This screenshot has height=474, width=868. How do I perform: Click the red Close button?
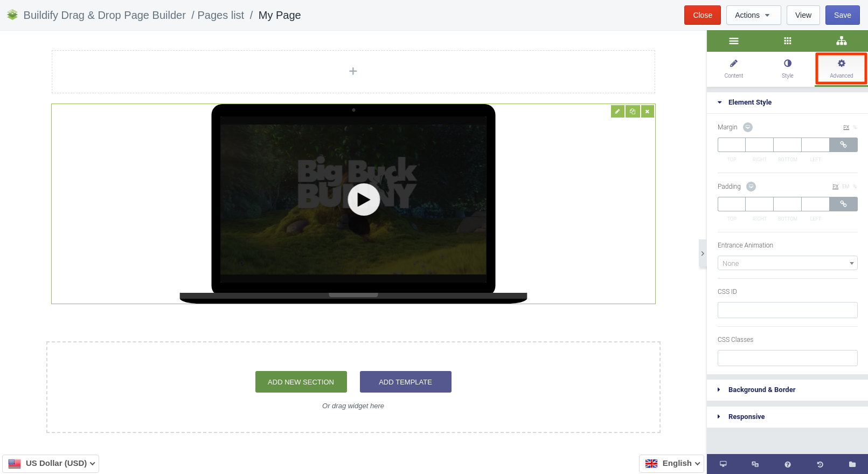click(703, 15)
